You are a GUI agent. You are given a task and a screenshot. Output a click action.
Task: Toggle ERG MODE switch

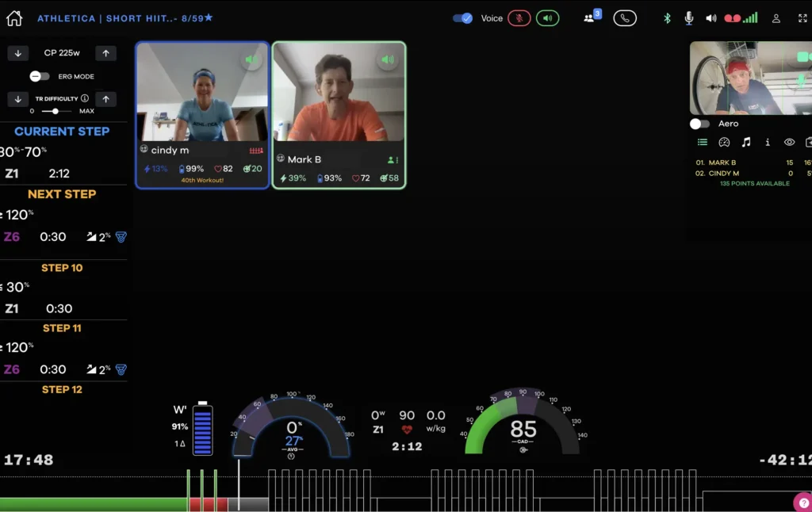[40, 76]
